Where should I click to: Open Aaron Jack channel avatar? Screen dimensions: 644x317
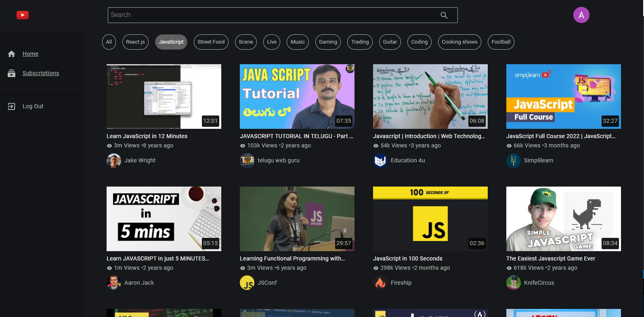click(114, 283)
